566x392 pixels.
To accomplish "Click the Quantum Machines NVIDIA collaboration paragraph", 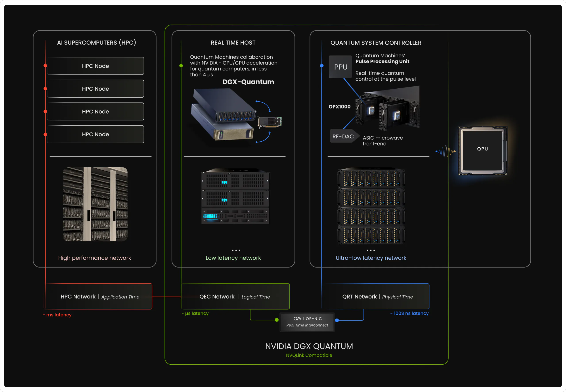I will 233,66.
